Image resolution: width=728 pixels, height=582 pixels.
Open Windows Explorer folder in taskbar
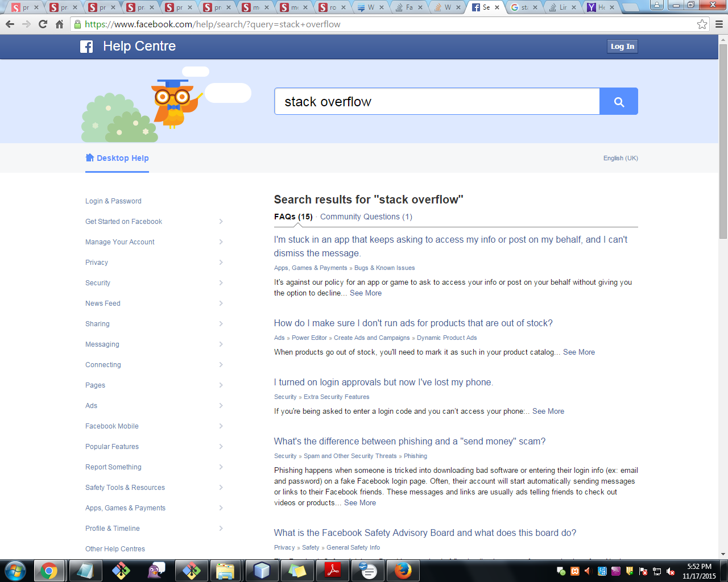(226, 570)
